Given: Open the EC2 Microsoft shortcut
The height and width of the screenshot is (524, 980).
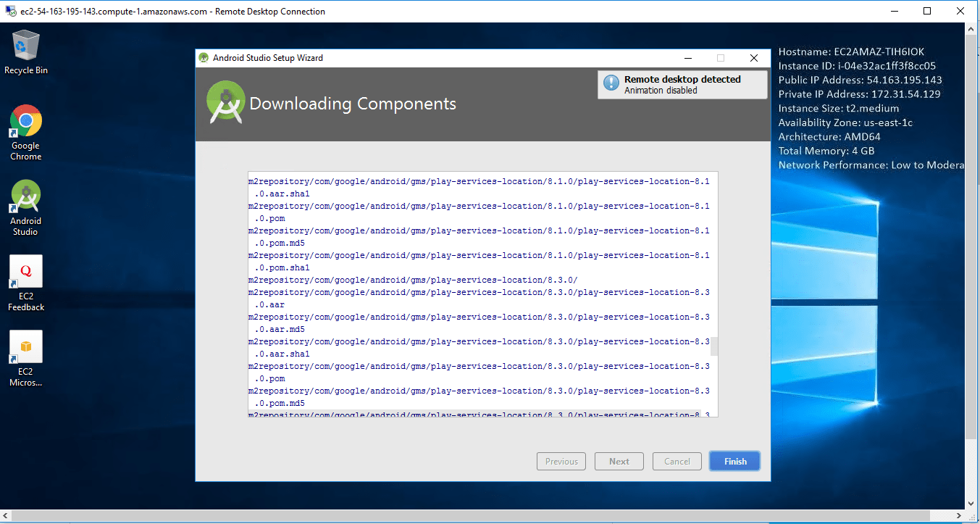Looking at the screenshot, I should 25,348.
